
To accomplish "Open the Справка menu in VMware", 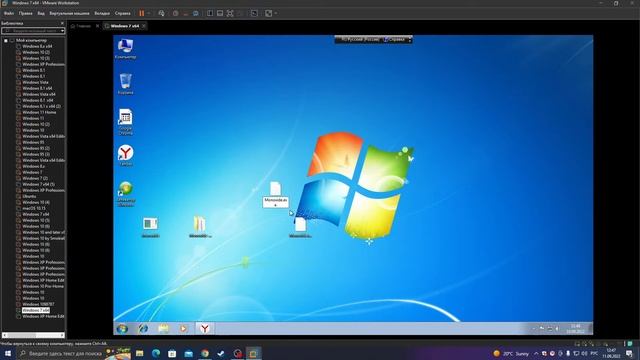I will coord(122,13).
